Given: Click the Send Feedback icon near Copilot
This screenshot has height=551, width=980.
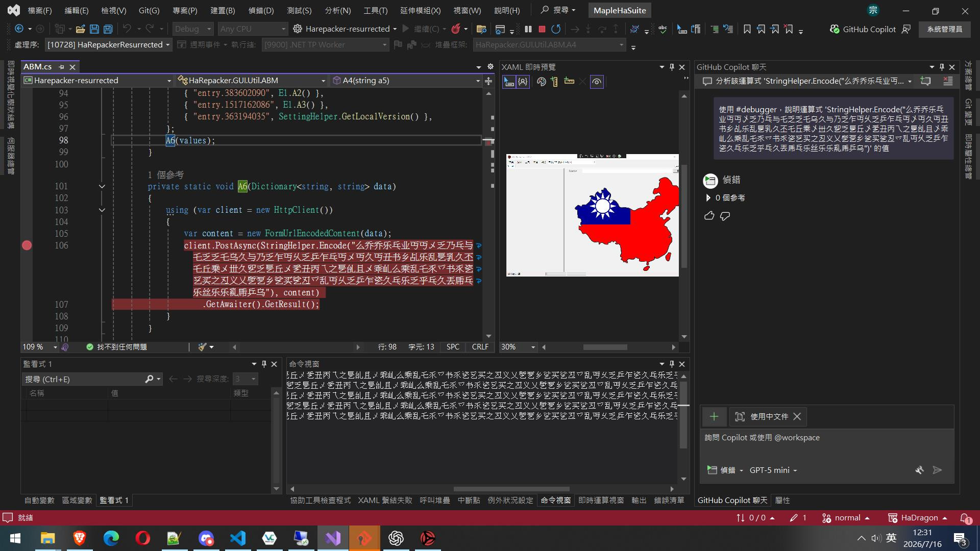Looking at the screenshot, I should (x=906, y=29).
